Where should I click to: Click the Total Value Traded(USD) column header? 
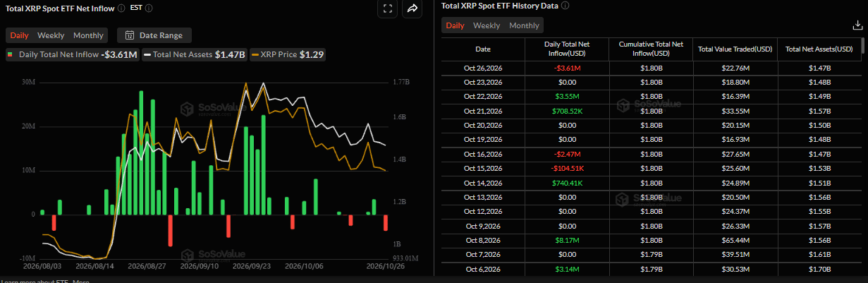pyautogui.click(x=735, y=49)
